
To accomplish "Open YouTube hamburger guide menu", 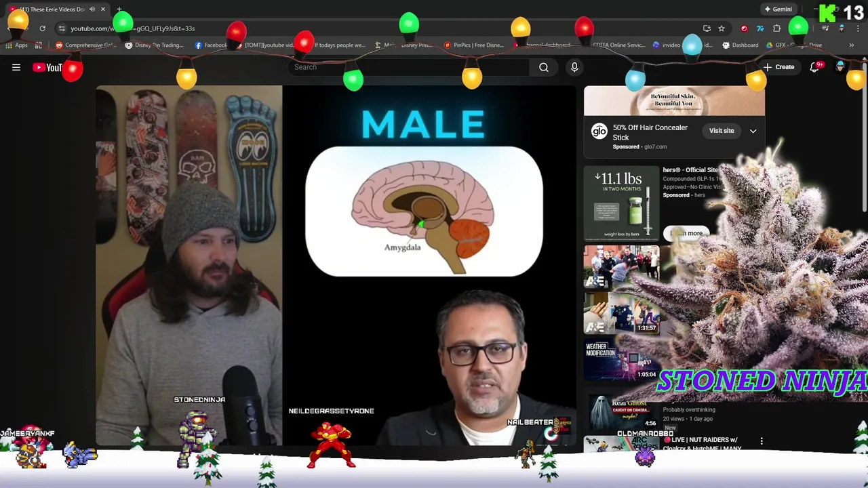I will tap(16, 67).
